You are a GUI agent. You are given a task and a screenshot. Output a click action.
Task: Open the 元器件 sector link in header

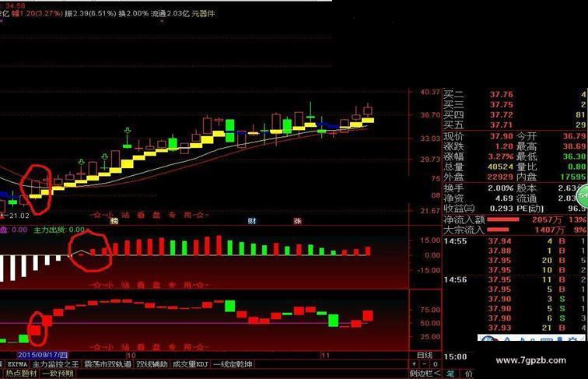203,13
